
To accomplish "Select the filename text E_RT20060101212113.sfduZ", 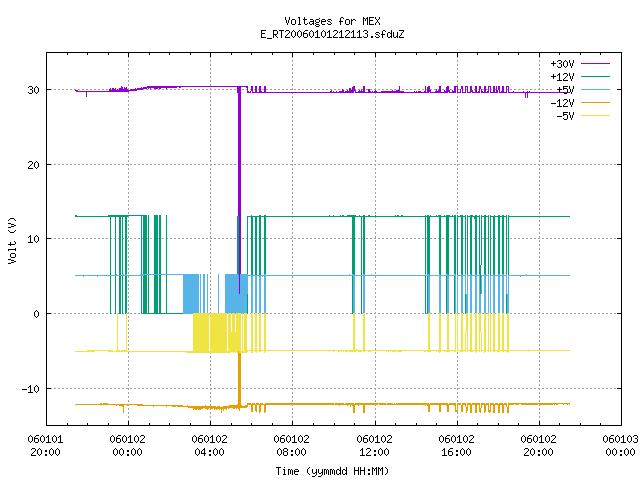I will point(332,34).
